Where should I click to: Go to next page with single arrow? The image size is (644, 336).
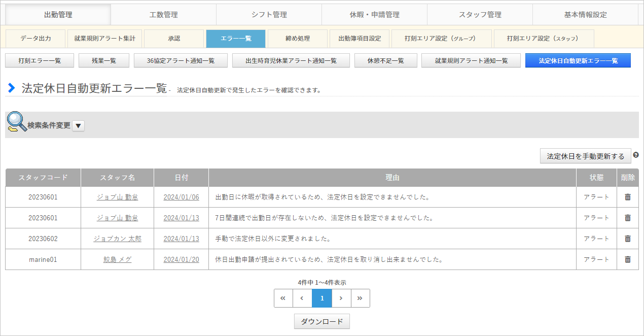pyautogui.click(x=341, y=298)
